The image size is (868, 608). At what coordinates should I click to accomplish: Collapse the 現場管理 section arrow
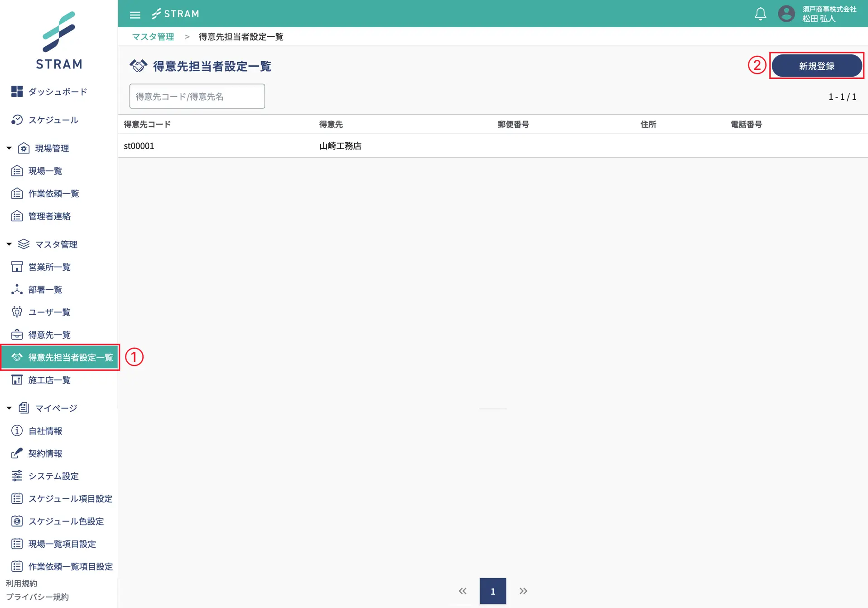pos(9,148)
